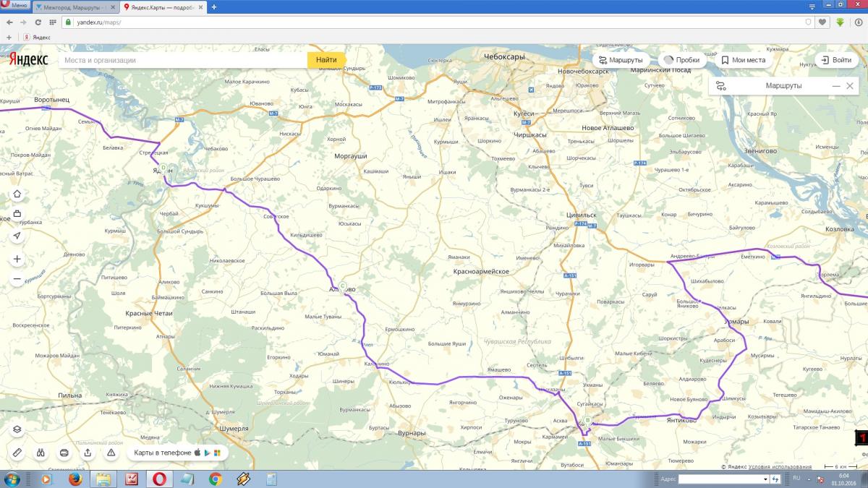Close the Маршруты route panel
868x488 pixels.
(x=850, y=86)
